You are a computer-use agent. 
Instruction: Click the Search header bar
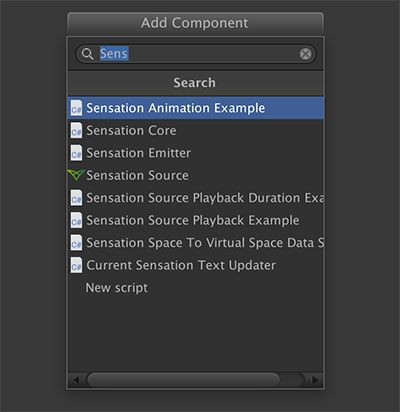tap(195, 83)
